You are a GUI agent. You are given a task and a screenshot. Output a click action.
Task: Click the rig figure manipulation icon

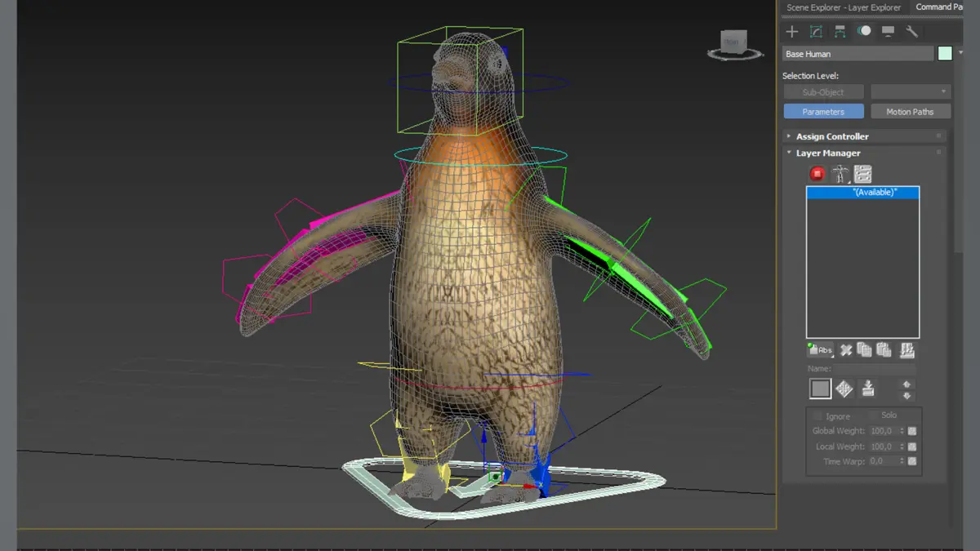tap(840, 173)
